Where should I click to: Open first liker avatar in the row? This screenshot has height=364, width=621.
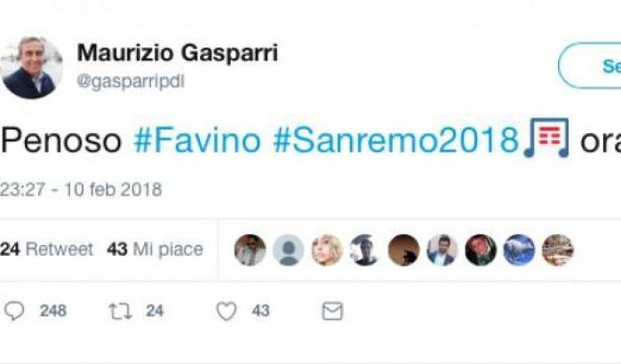pos(250,249)
